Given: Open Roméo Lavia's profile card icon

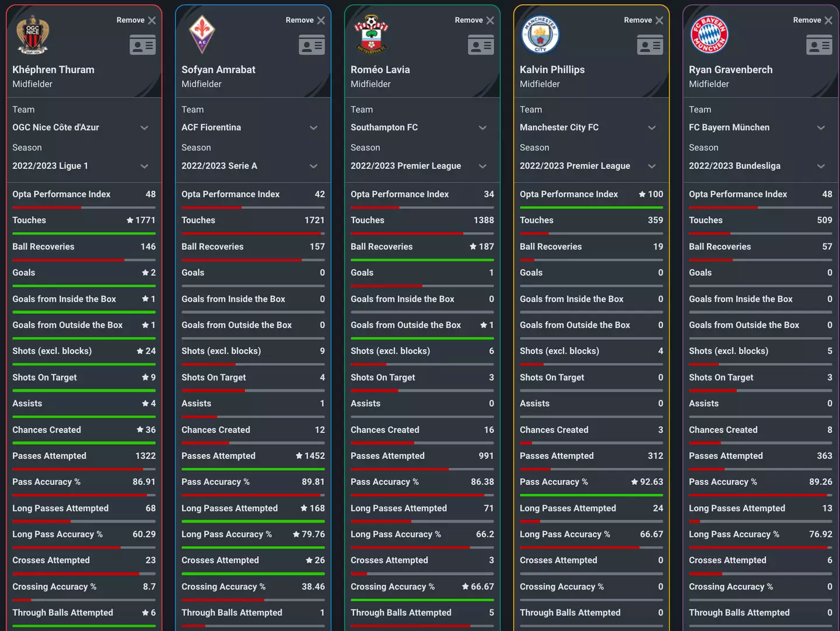Looking at the screenshot, I should click(481, 45).
